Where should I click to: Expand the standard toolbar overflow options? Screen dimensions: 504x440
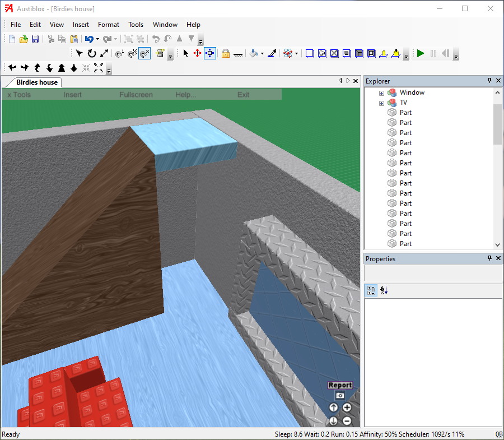[201, 41]
